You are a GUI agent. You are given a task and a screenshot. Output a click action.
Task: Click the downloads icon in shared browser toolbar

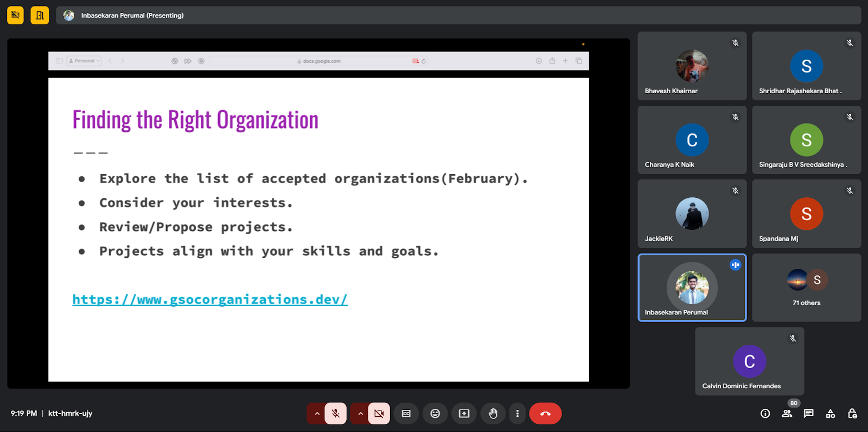(539, 61)
